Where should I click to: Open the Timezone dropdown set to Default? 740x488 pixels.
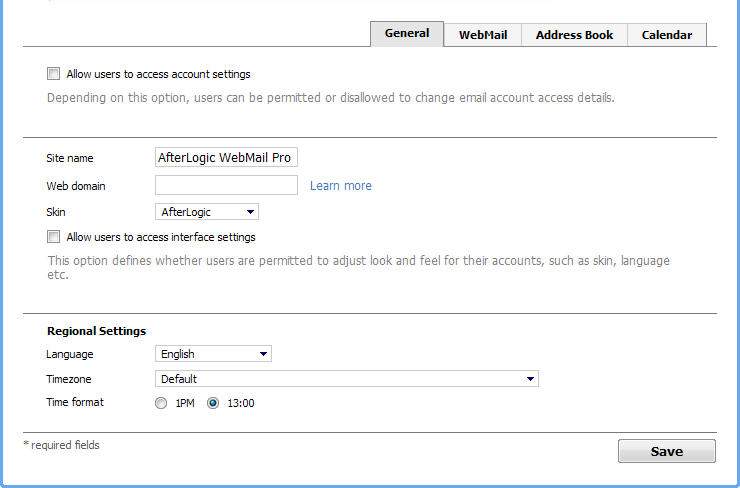click(347, 379)
